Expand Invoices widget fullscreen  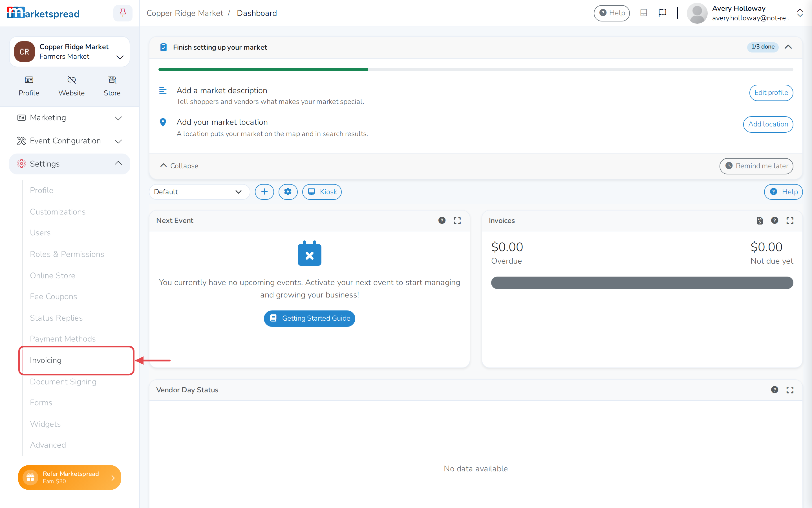pyautogui.click(x=790, y=220)
